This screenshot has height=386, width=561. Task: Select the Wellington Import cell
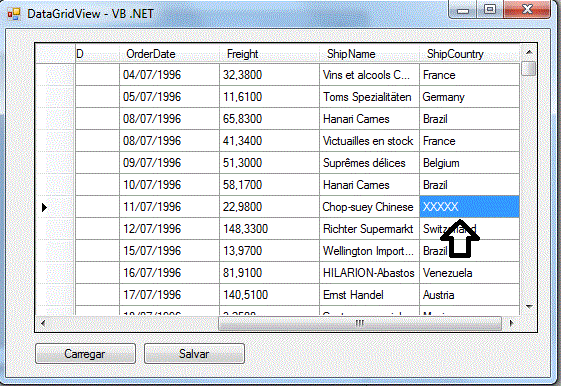point(370,251)
